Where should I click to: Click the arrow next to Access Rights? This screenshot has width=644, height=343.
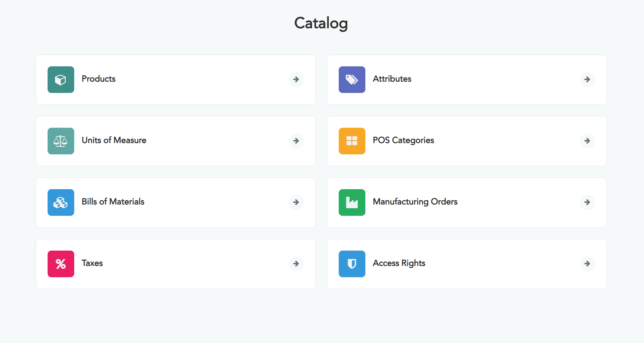(x=587, y=264)
